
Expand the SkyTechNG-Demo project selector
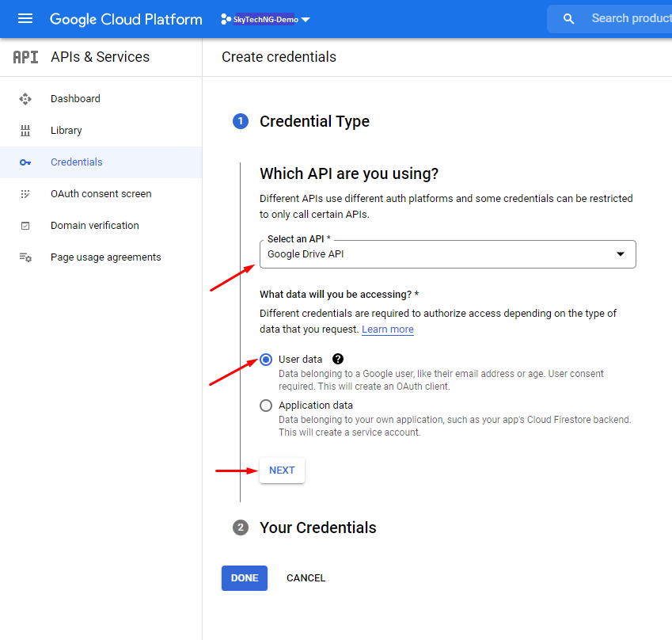click(265, 19)
